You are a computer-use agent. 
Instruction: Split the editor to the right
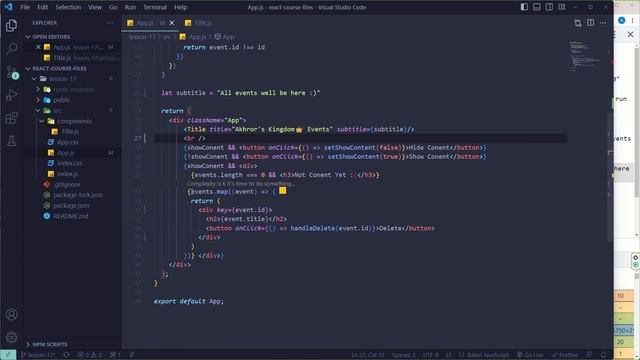tap(591, 23)
